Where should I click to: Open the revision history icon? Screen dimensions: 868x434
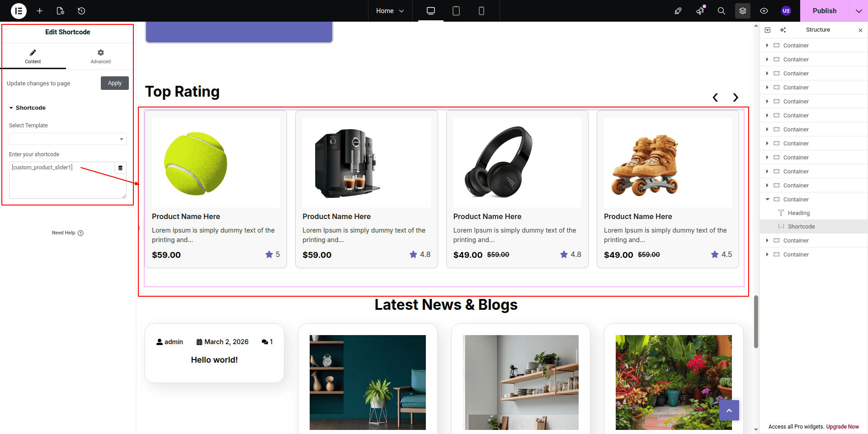[x=81, y=11]
